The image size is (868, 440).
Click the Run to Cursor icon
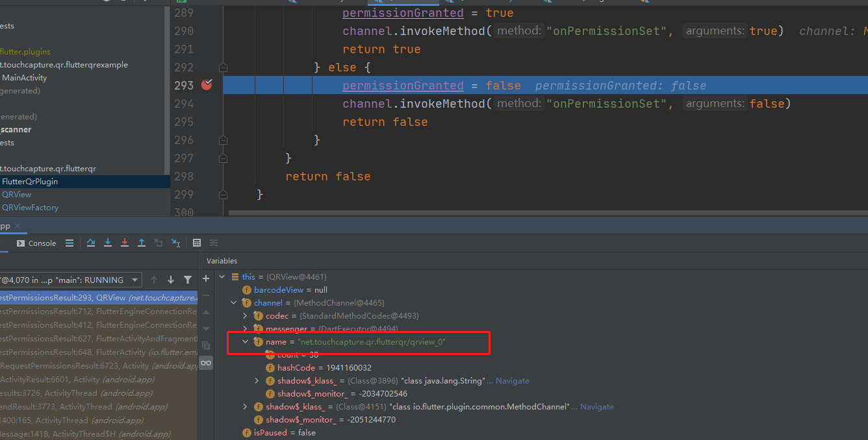(175, 243)
